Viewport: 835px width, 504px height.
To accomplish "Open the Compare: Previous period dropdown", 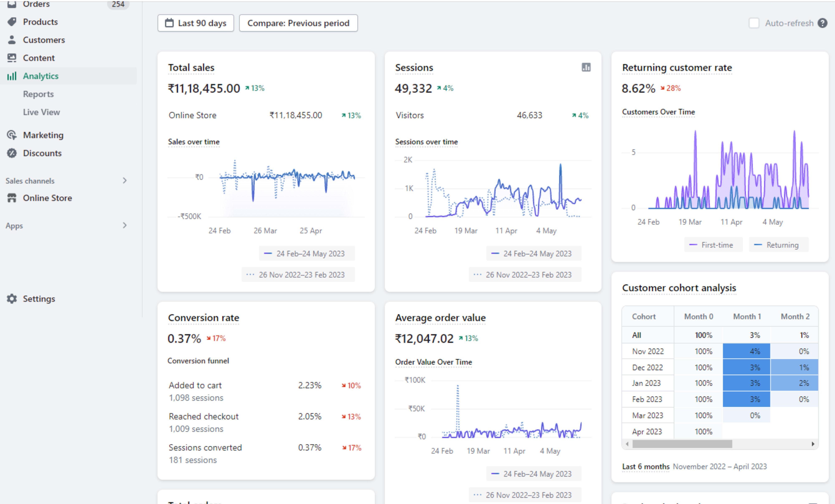I will tap(298, 23).
